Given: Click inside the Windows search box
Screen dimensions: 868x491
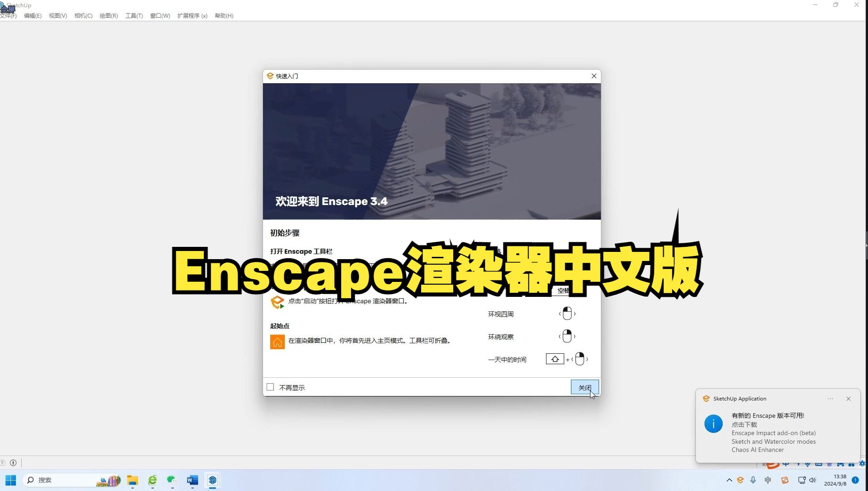Looking at the screenshot, I should [59, 480].
